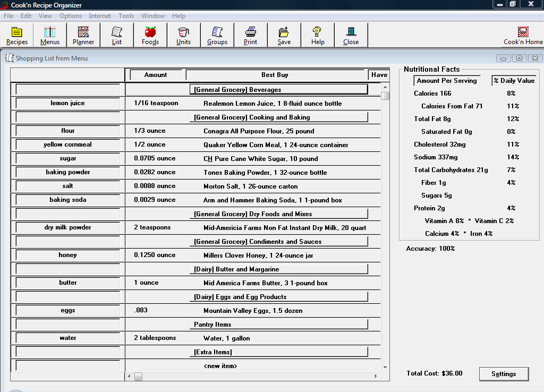Viewport: 544px width, 392px height.
Task: Click Arm and Hammer Baking Soda entry
Action: click(273, 200)
